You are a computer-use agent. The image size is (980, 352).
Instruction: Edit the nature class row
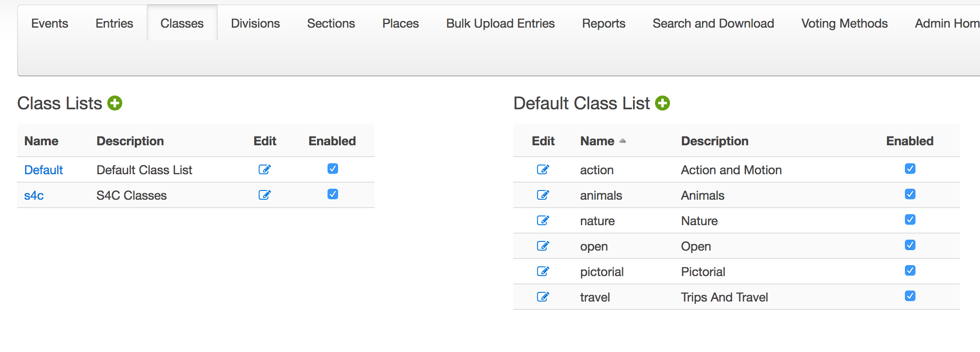tap(543, 220)
